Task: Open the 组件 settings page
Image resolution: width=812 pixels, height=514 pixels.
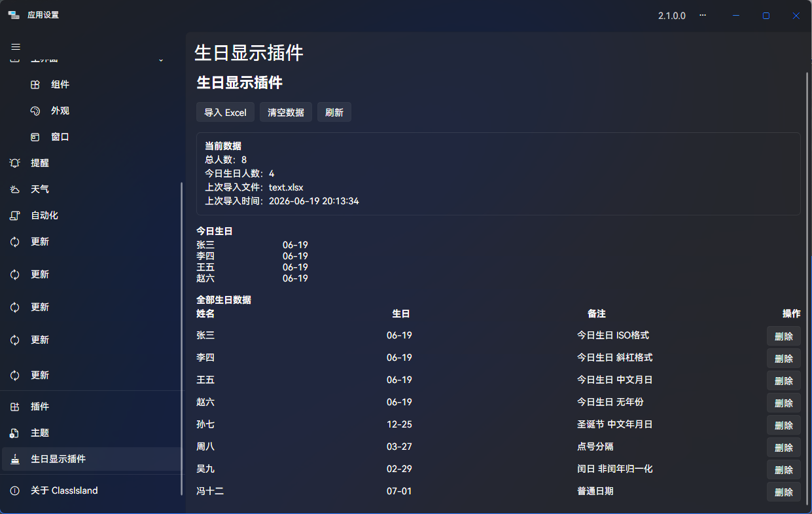Action: 92,84
